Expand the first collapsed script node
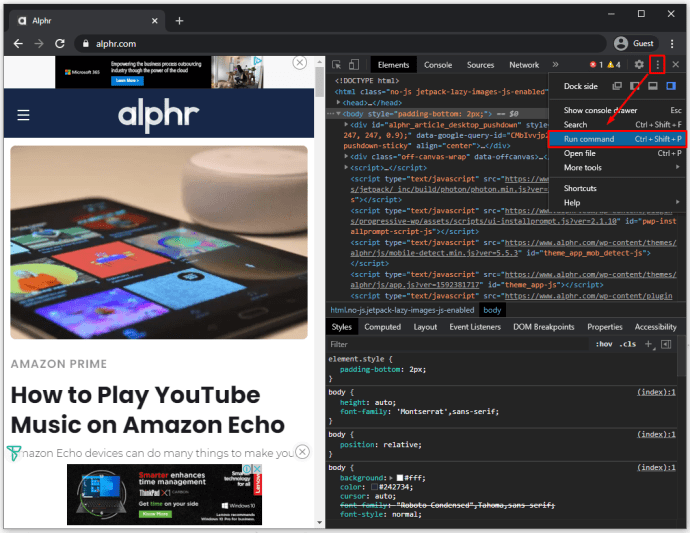The width and height of the screenshot is (690, 533). click(x=346, y=167)
